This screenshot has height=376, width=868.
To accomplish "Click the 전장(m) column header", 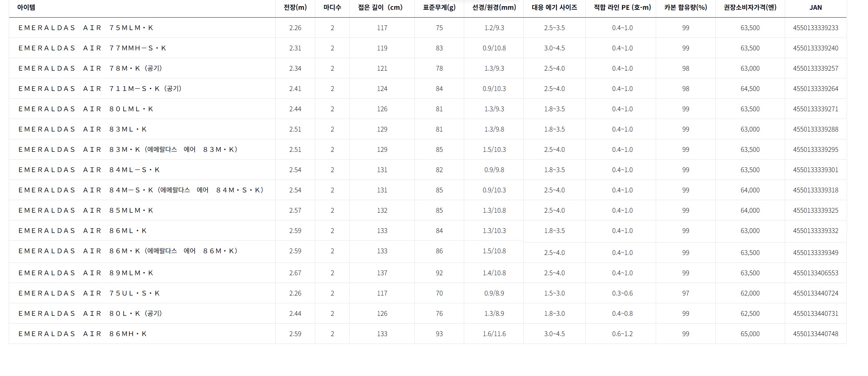I will pyautogui.click(x=295, y=7).
